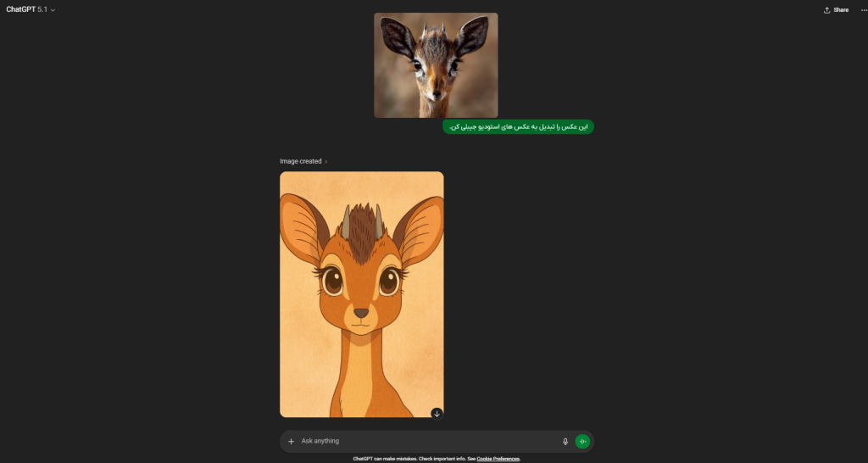Click the plus icon to attach files
The width and height of the screenshot is (868, 463).
[x=292, y=442]
